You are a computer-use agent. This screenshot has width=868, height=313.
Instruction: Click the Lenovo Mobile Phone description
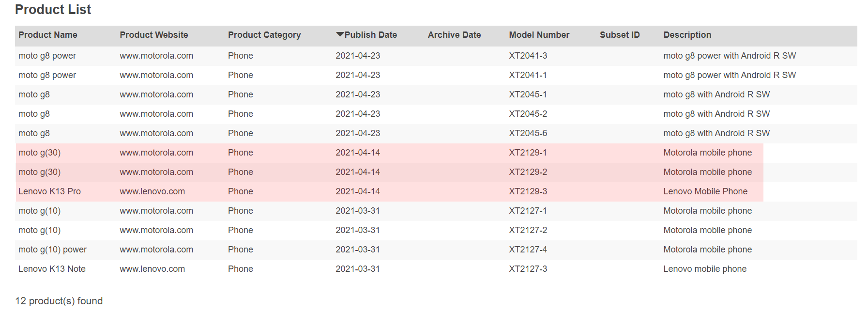tap(705, 191)
